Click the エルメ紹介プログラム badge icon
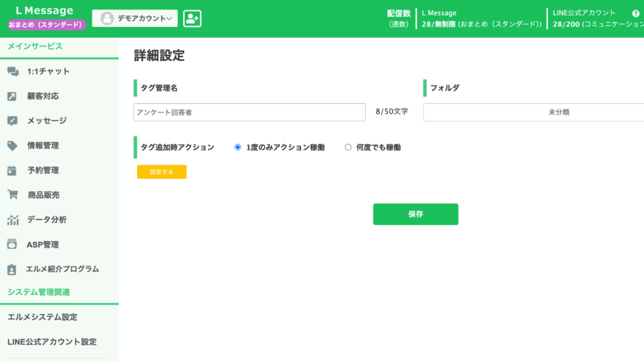The height and width of the screenshot is (362, 644). pos(11,269)
